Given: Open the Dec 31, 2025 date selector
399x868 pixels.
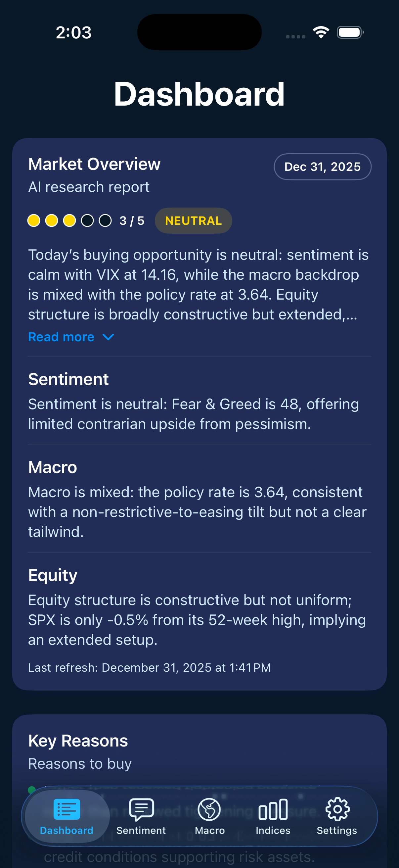Looking at the screenshot, I should (322, 167).
